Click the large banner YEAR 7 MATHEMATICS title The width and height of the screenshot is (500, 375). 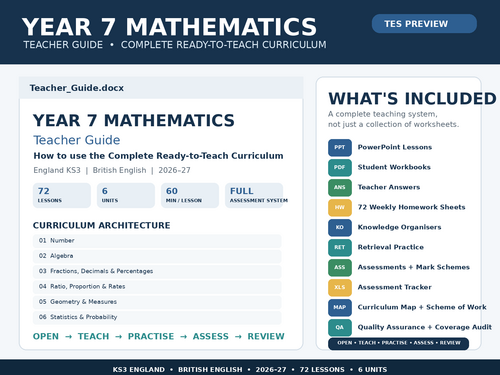(169, 27)
